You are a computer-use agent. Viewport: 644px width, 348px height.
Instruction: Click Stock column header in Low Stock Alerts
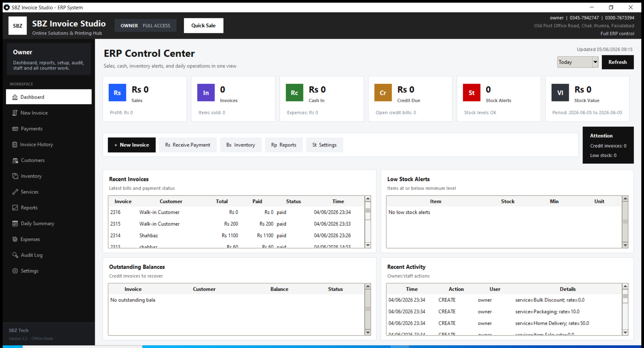(x=508, y=201)
